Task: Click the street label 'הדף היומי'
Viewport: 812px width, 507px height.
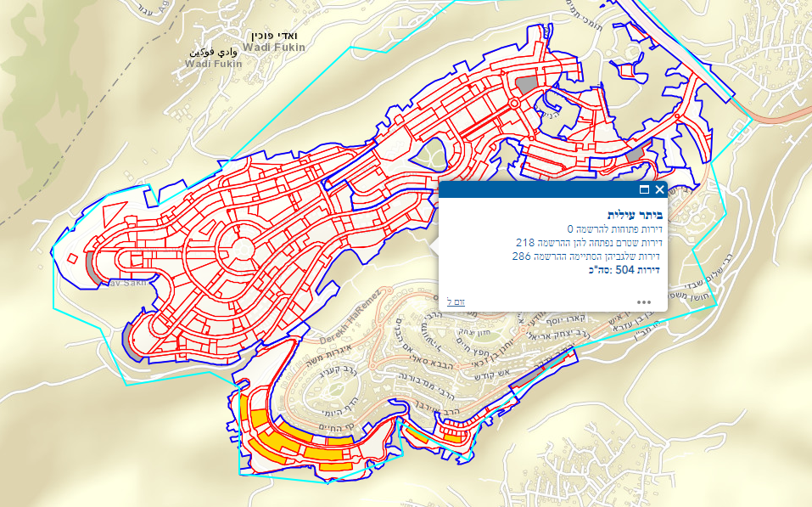Action: 339,405
